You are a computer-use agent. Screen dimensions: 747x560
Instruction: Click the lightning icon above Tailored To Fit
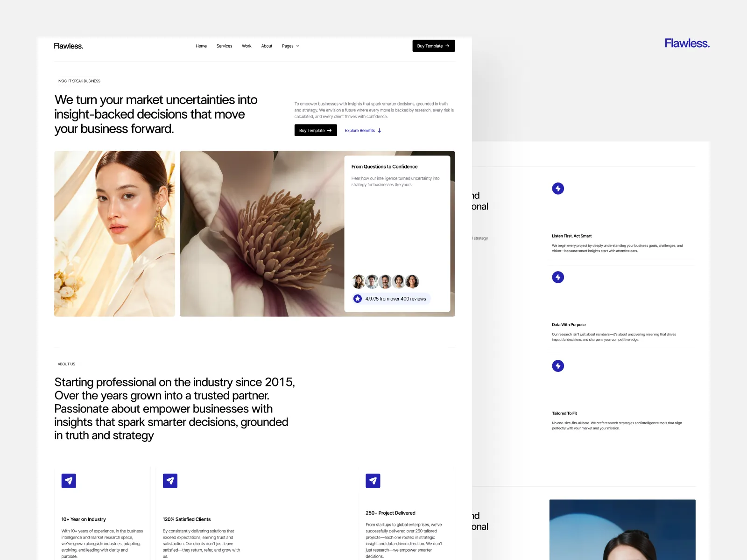558,366
